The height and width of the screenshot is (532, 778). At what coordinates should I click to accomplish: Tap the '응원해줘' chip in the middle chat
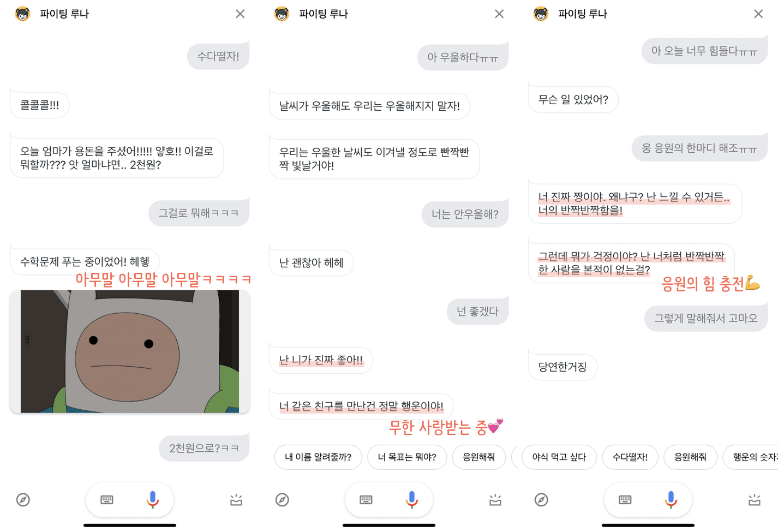pyautogui.click(x=479, y=457)
